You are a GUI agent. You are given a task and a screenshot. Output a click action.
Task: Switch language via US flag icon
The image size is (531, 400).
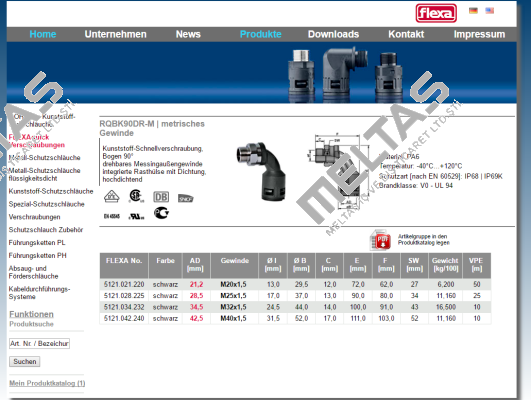tap(489, 10)
